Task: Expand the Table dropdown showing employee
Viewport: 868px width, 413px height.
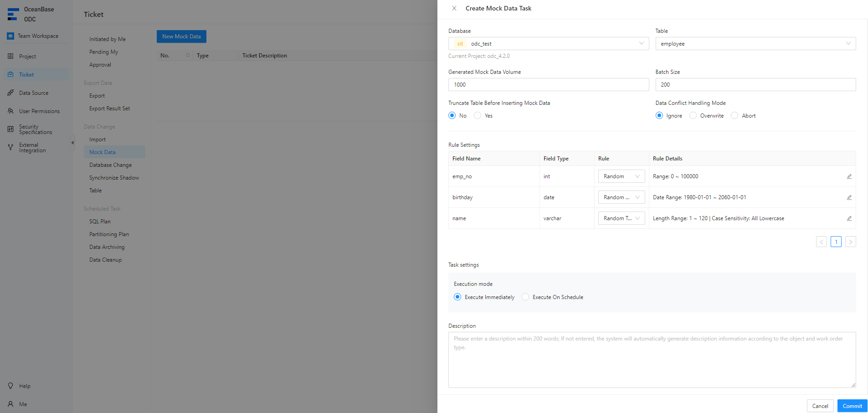Action: 755,44
